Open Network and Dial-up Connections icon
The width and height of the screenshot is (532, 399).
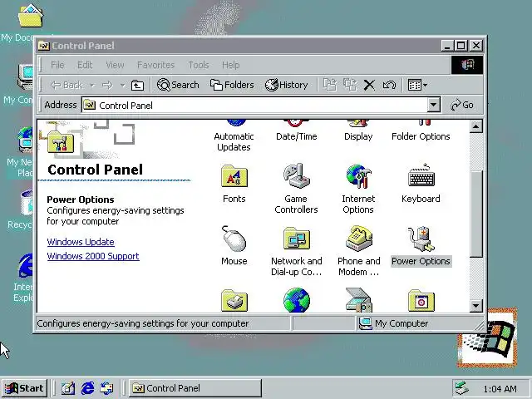296,239
